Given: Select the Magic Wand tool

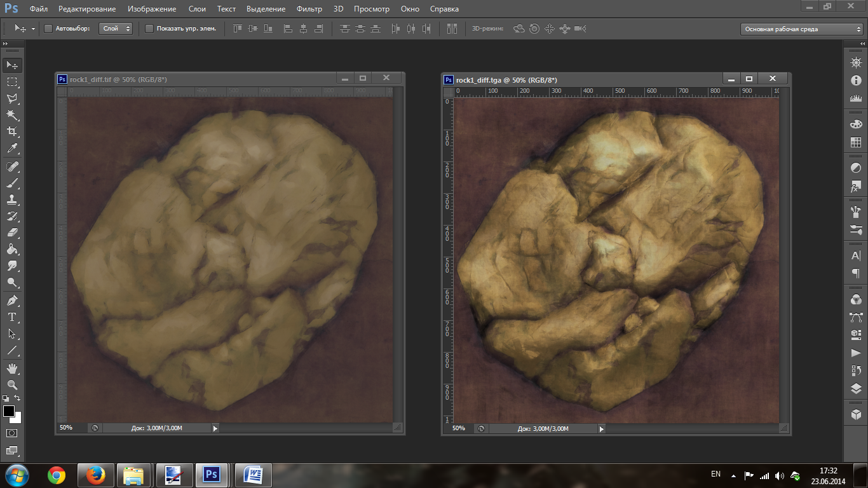Looking at the screenshot, I should coord(12,115).
